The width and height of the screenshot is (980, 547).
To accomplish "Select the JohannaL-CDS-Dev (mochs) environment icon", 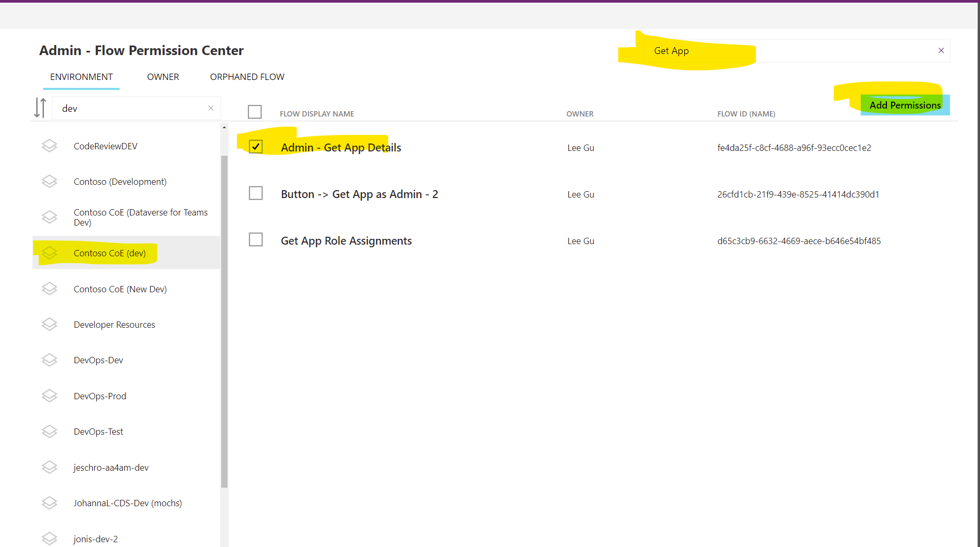I will coord(49,503).
